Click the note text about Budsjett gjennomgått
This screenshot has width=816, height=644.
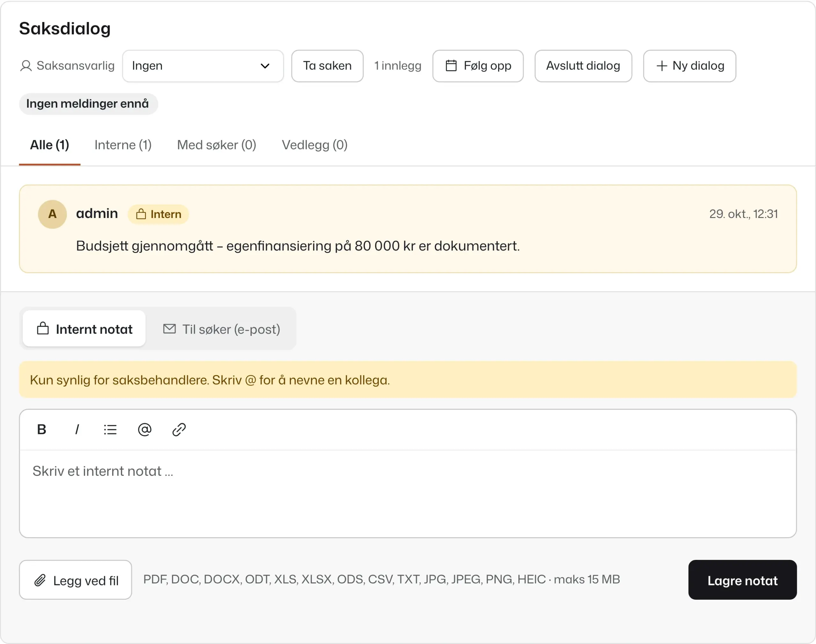298,246
